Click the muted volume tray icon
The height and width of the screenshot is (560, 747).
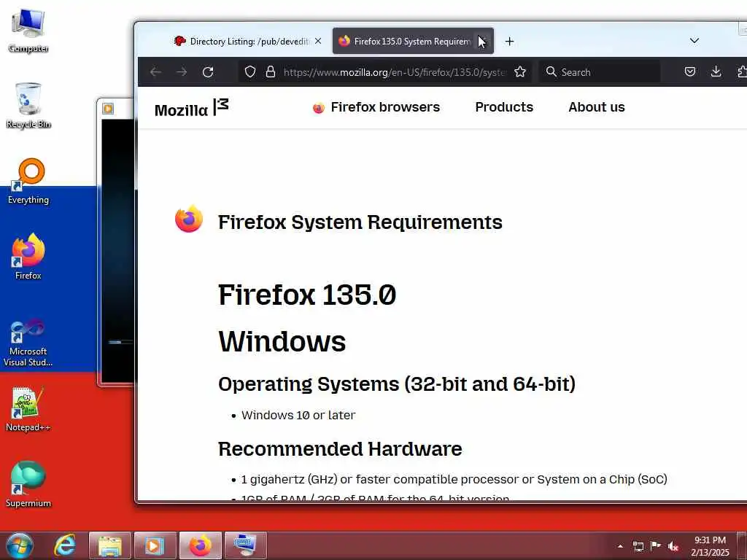673,546
